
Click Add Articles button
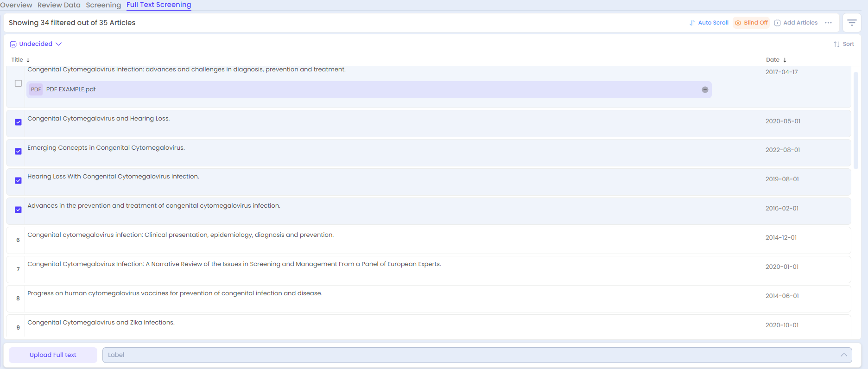pos(796,23)
